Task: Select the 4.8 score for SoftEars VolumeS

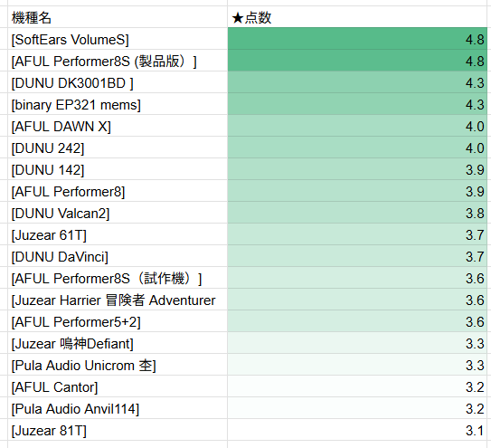Action: 357,39
